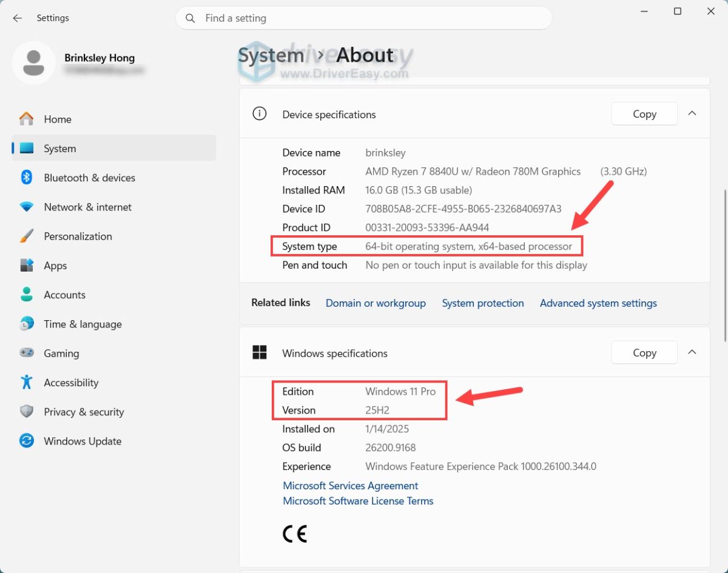
Task: Click the Accounts person icon
Action: pyautogui.click(x=26, y=295)
